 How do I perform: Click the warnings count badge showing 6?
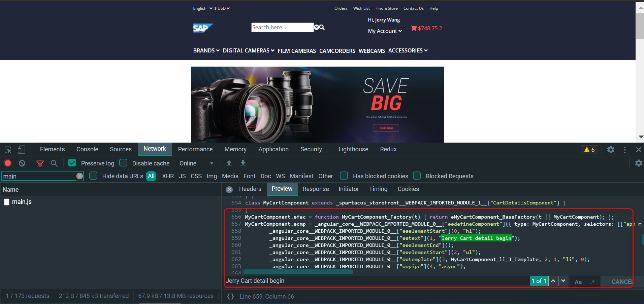tap(589, 150)
